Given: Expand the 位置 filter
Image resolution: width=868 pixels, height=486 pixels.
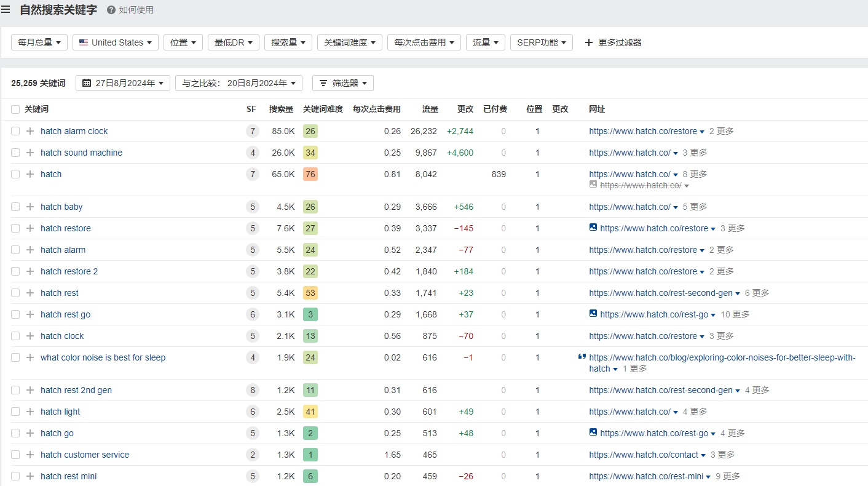Looking at the screenshot, I should tap(183, 42).
